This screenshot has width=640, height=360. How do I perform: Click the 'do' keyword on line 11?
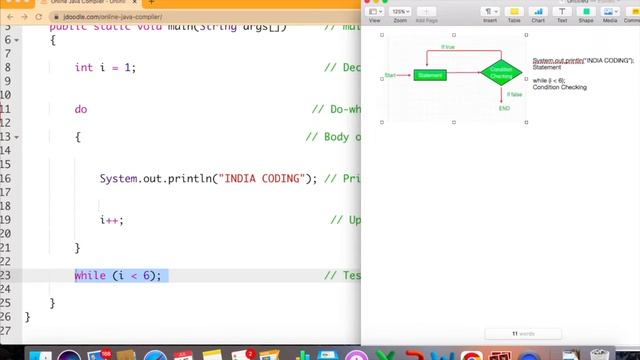(x=81, y=109)
